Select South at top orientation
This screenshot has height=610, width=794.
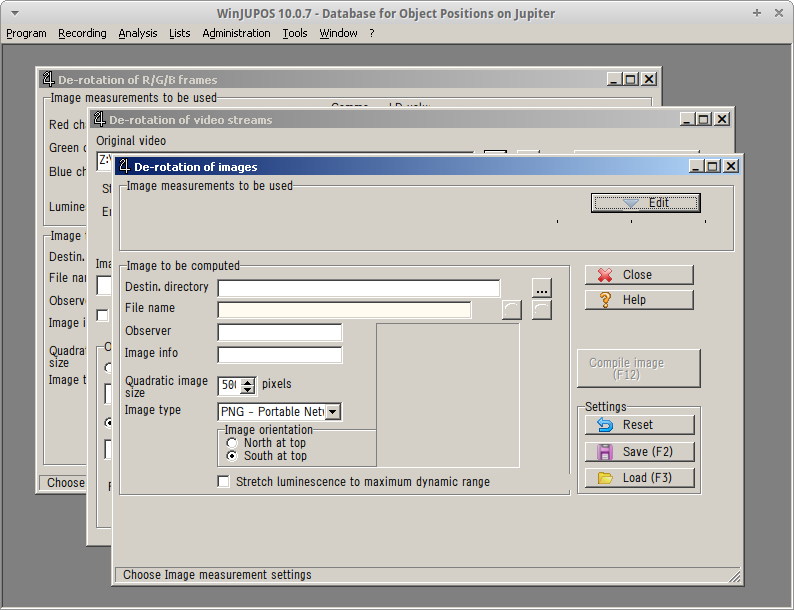[233, 456]
